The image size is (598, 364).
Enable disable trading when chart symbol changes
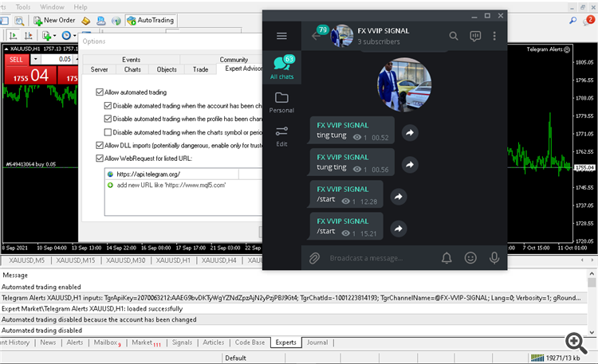(x=108, y=132)
